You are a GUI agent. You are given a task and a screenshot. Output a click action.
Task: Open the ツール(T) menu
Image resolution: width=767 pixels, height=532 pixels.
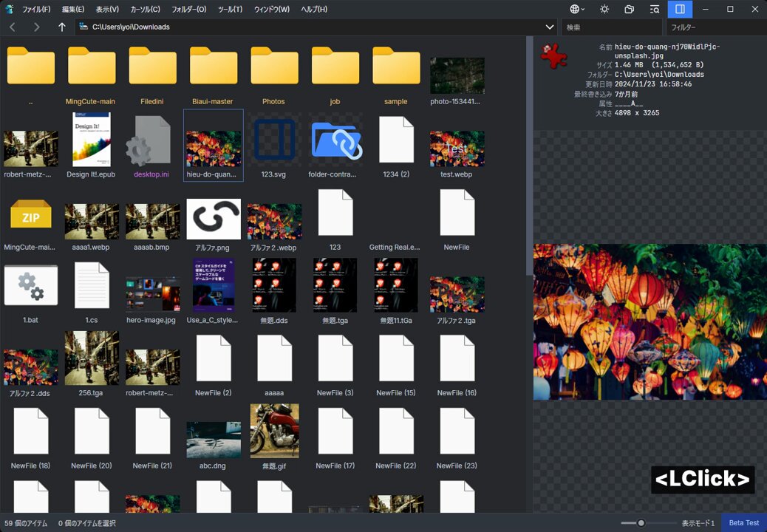230,10
